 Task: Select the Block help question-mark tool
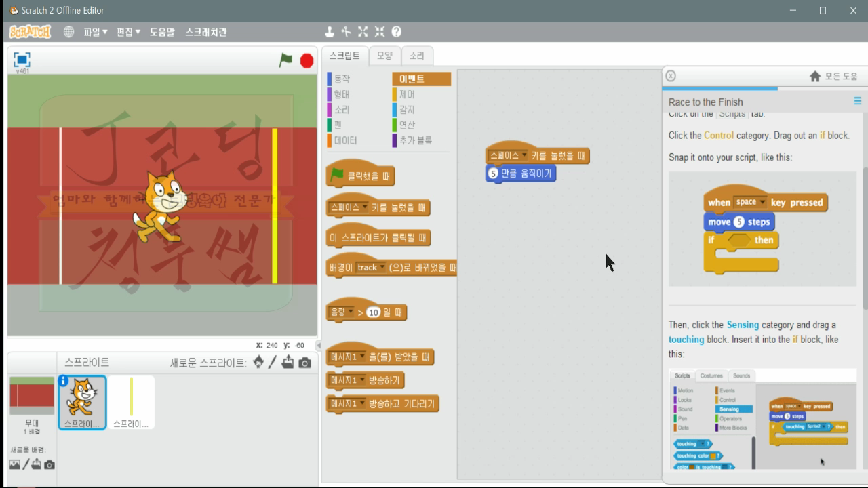point(397,32)
